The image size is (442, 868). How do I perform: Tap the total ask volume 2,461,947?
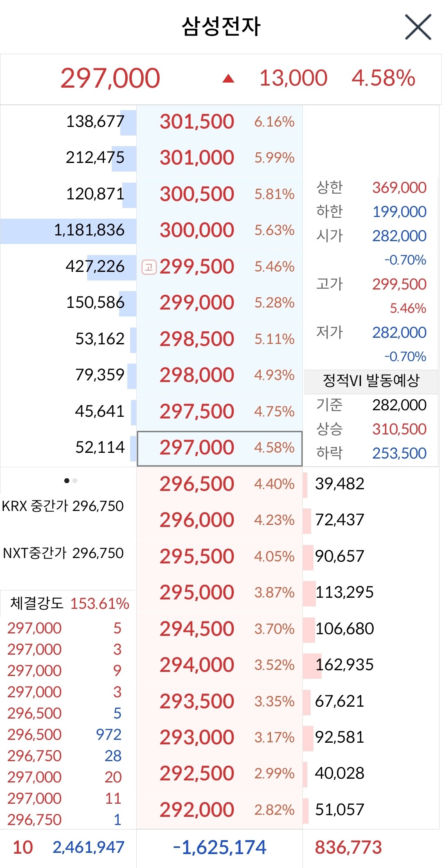pyautogui.click(x=88, y=847)
